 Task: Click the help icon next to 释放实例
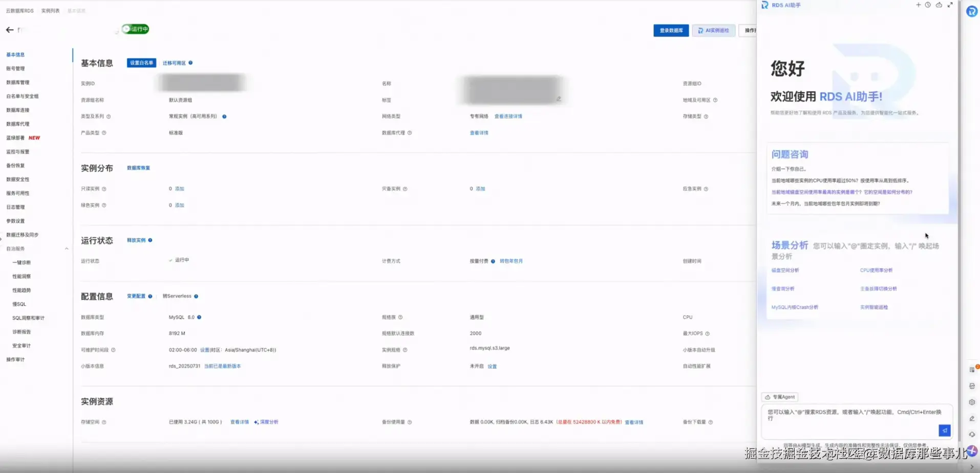pyautogui.click(x=150, y=240)
